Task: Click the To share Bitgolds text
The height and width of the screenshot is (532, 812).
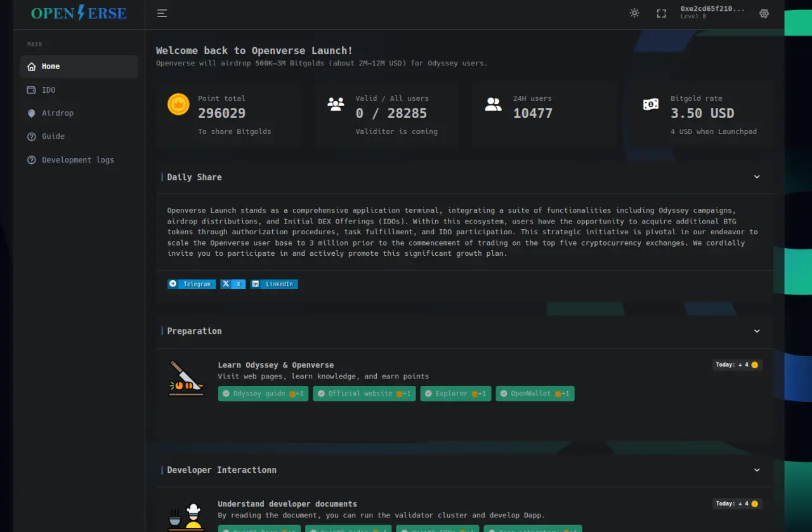Action: tap(234, 132)
